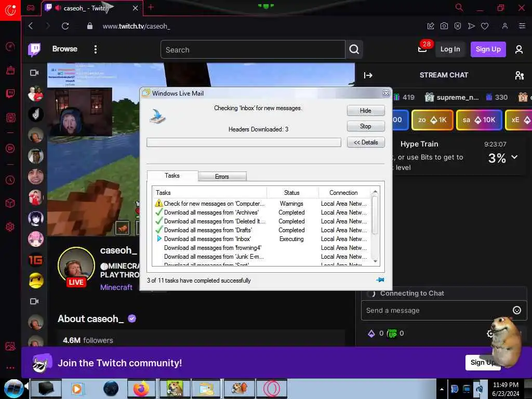The width and height of the screenshot is (532, 399).
Task: Open the Opera GX taskbar button
Action: (272, 389)
